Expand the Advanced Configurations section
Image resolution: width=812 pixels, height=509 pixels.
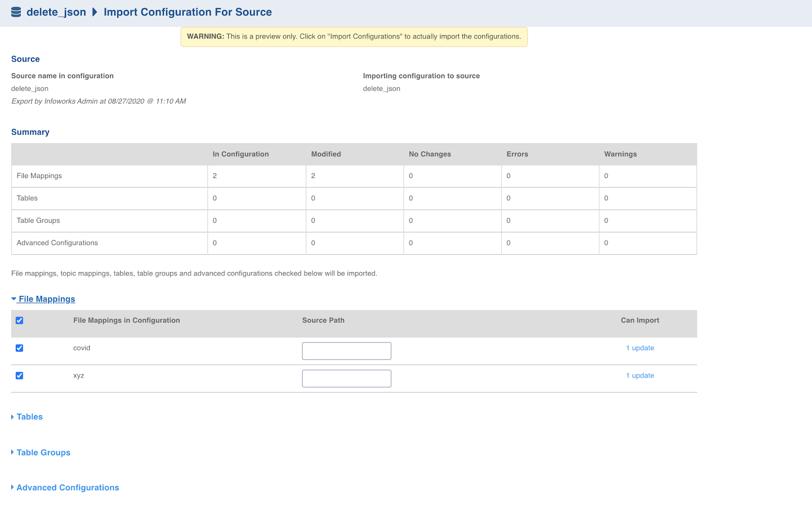(65, 488)
